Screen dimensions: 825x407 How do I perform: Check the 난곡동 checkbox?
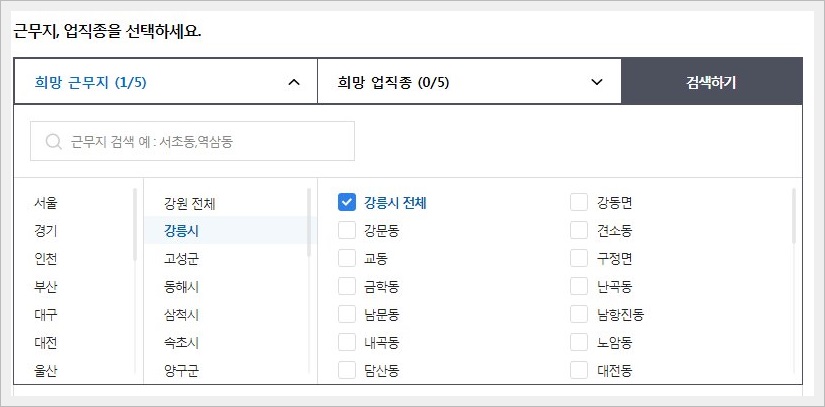[x=579, y=287]
